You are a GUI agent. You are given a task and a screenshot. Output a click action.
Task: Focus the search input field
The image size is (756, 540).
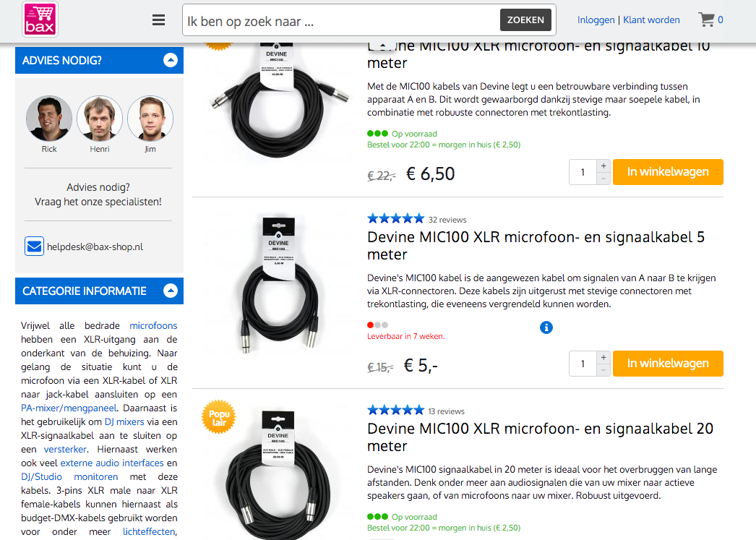pos(340,21)
